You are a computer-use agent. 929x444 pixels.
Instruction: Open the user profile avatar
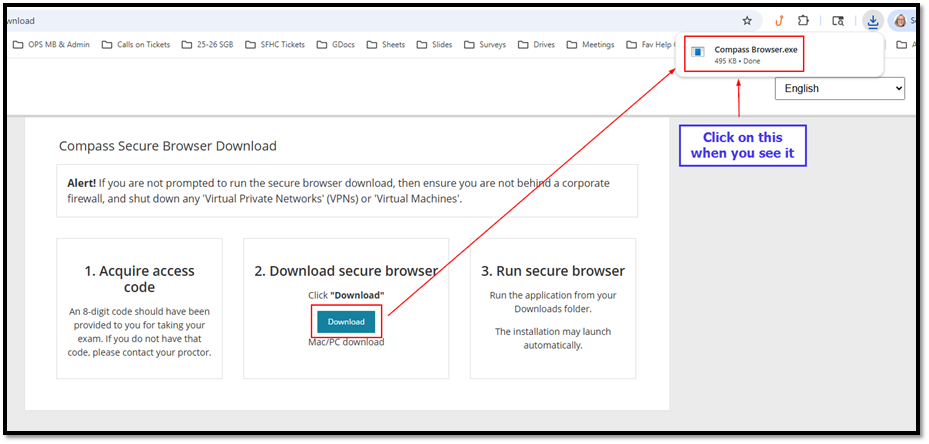point(900,21)
